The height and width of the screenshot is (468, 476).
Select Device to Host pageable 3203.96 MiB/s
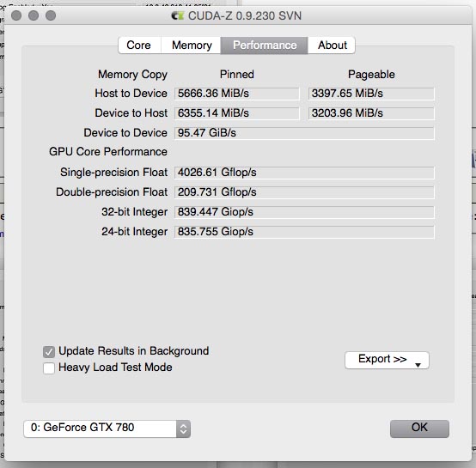[x=371, y=113]
